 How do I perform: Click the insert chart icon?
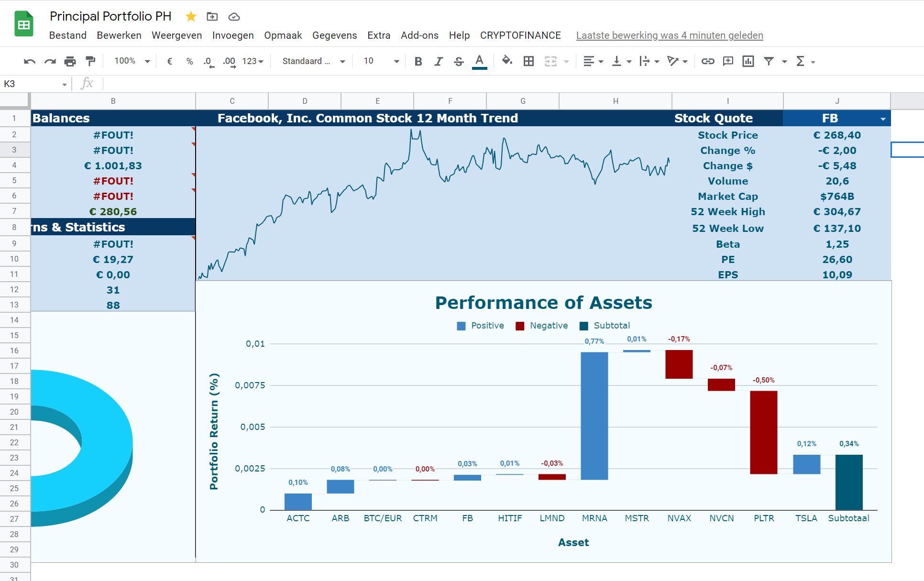pyautogui.click(x=748, y=61)
